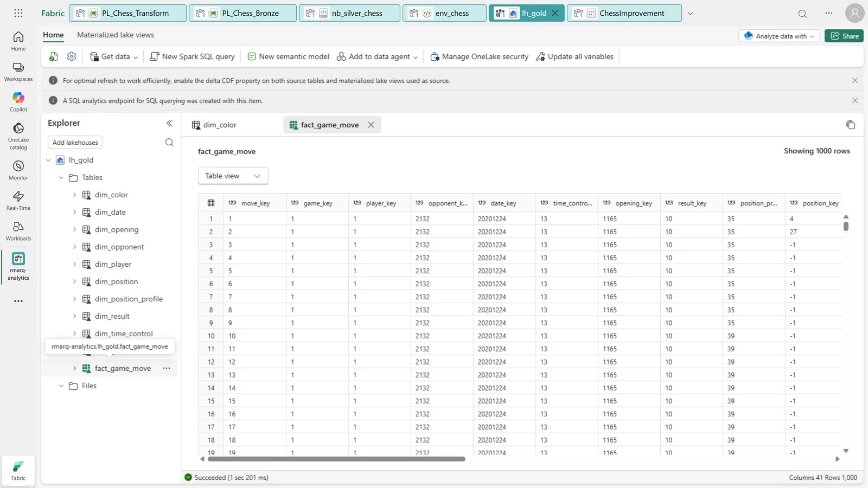Screen dimensions: 868x488
Task: Expand the tabs overflow chevron
Action: point(690,14)
